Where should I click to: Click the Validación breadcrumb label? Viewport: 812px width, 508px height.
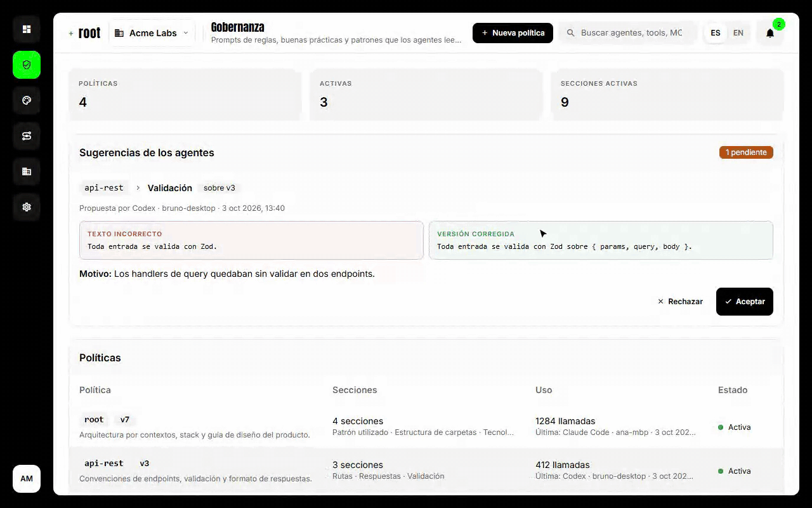coord(170,188)
